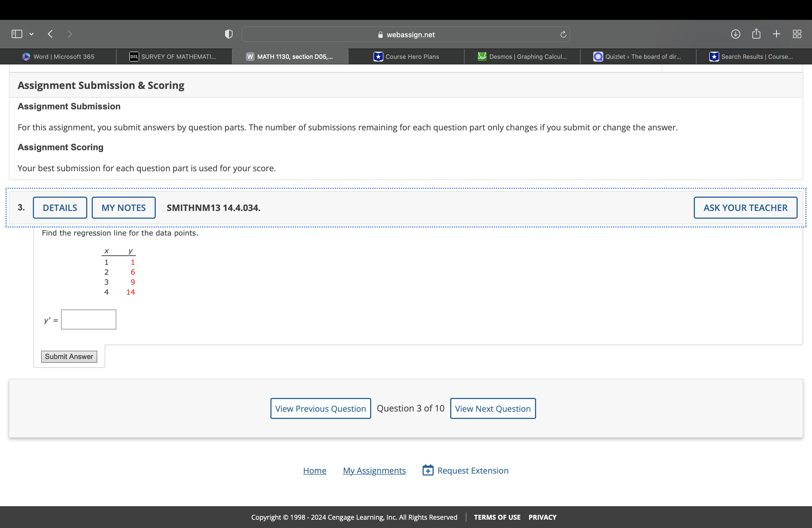Image resolution: width=812 pixels, height=528 pixels.
Task: Open browser downloads icon
Action: (x=736, y=34)
